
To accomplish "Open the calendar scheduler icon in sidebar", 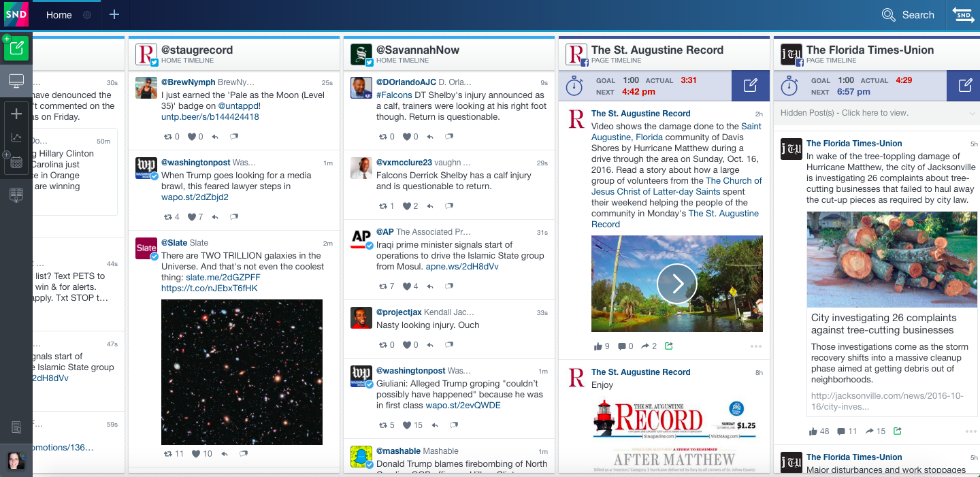I will tap(17, 162).
